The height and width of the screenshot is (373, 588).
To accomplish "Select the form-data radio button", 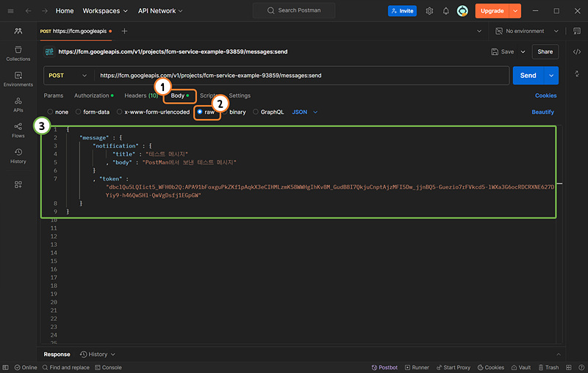I will click(78, 112).
